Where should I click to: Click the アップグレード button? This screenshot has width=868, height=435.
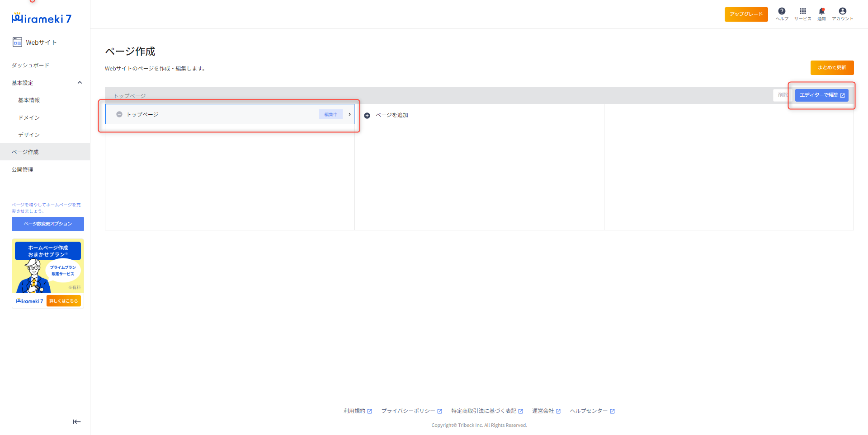(x=746, y=14)
